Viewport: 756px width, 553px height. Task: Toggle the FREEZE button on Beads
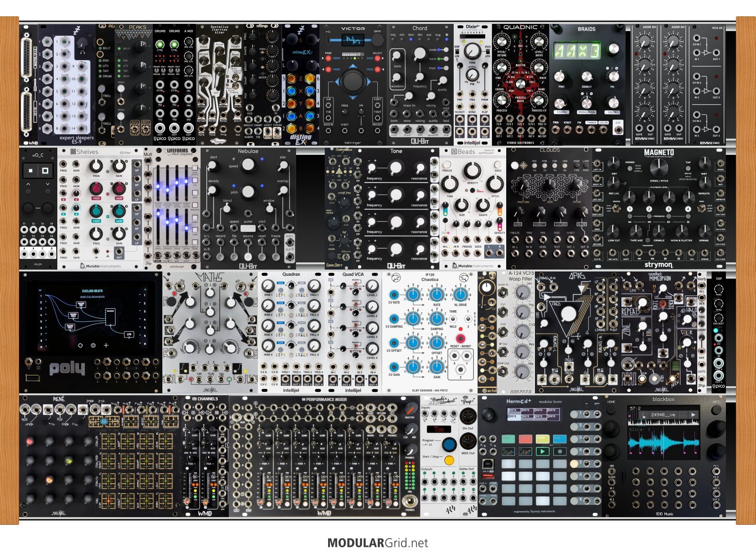448,164
